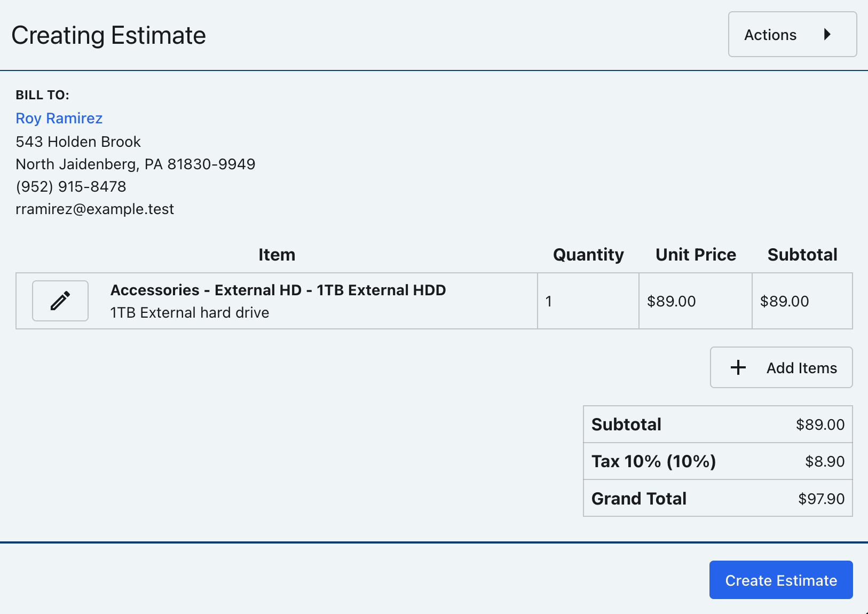This screenshot has width=868, height=614.
Task: Click the quantity cell showing 1
Action: [x=588, y=301]
